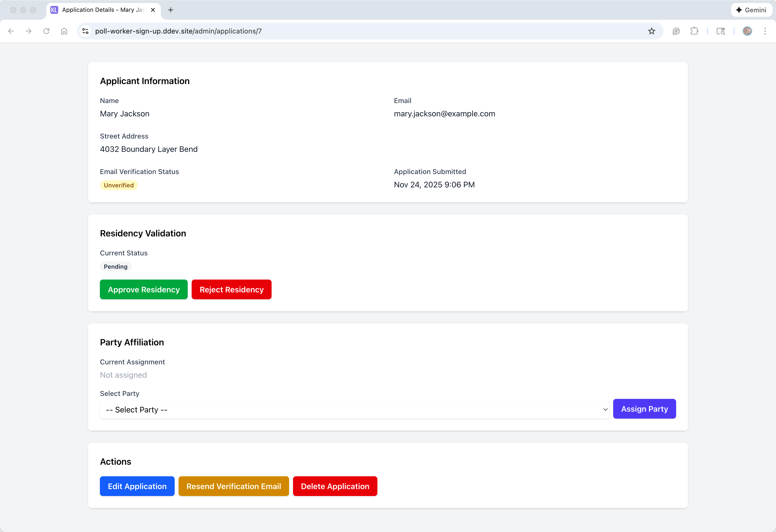This screenshot has height=532, width=776.
Task: View site information icon in address bar
Action: 86,31
